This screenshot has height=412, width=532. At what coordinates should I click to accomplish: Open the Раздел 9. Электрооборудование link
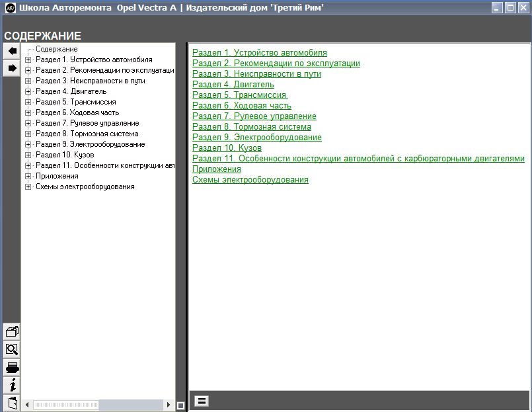point(256,138)
